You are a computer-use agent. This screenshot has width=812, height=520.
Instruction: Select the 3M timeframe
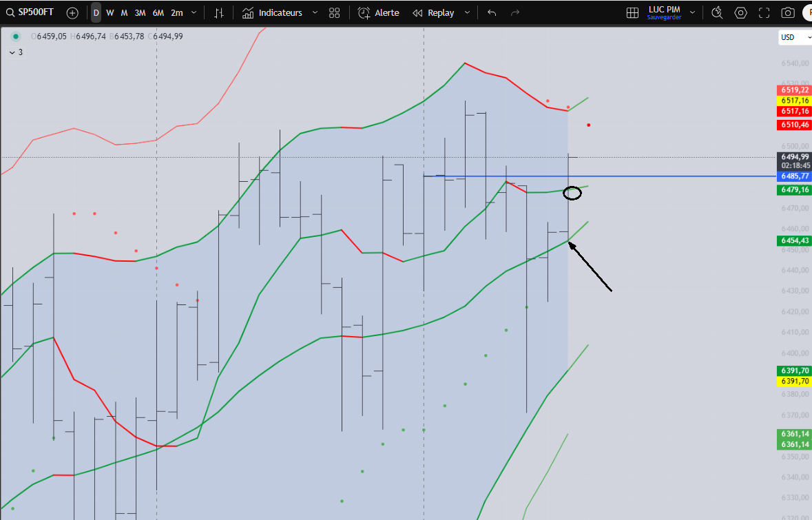tap(140, 13)
